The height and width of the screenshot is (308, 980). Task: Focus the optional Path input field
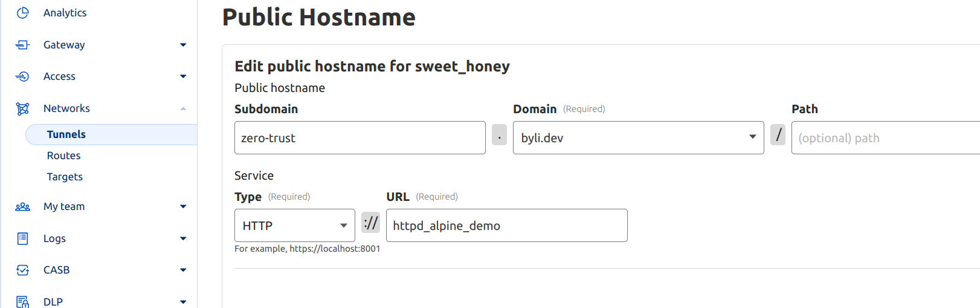(885, 138)
